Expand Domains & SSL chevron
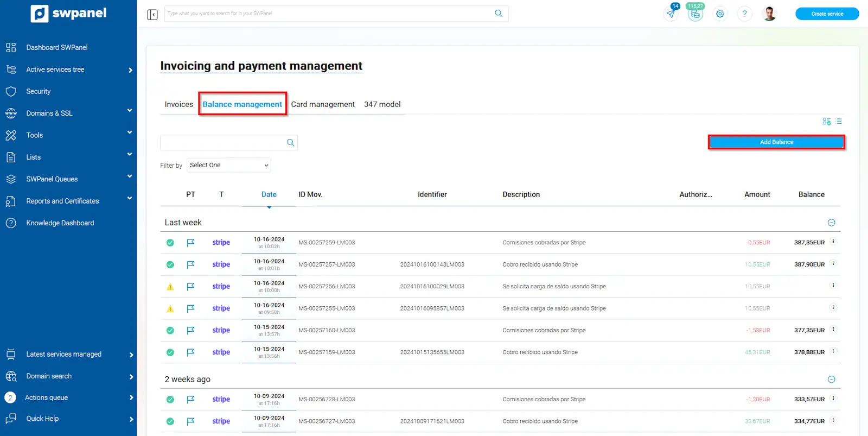Viewport: 868px width, 436px height. [x=130, y=111]
